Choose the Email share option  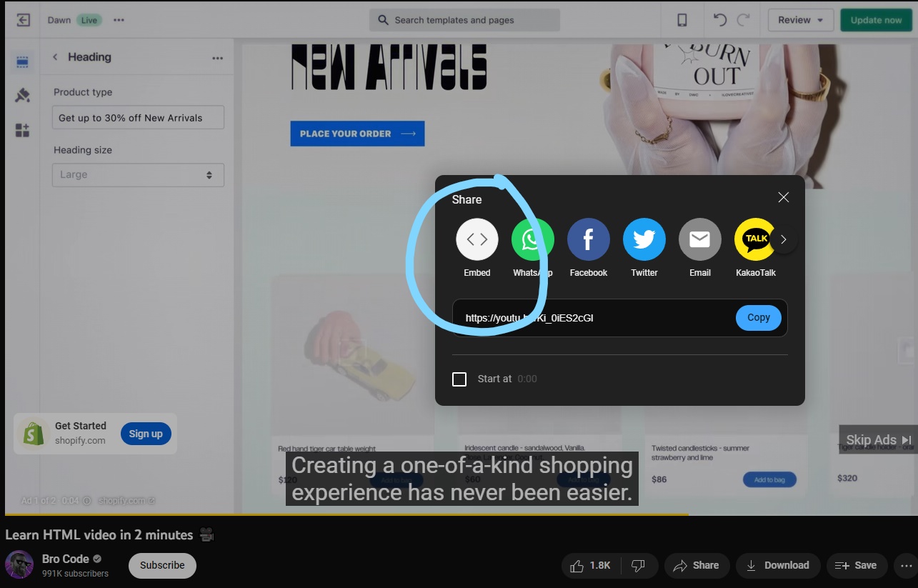coord(699,240)
